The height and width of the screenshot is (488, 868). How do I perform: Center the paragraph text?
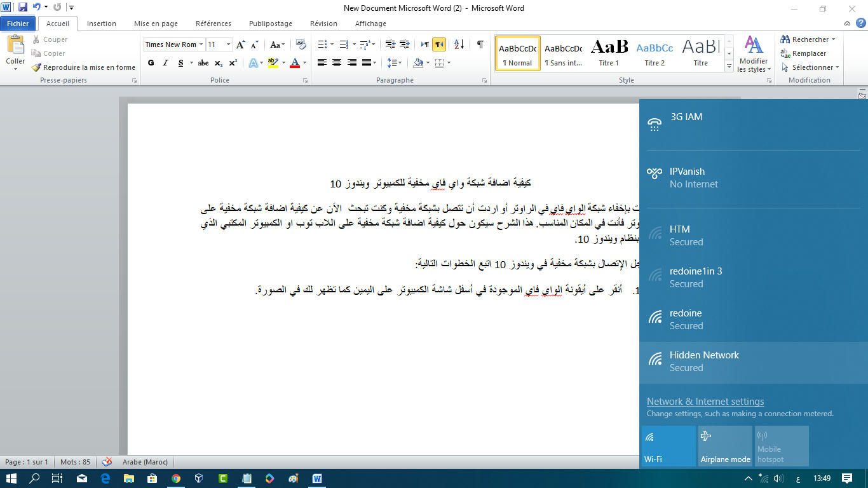click(337, 63)
